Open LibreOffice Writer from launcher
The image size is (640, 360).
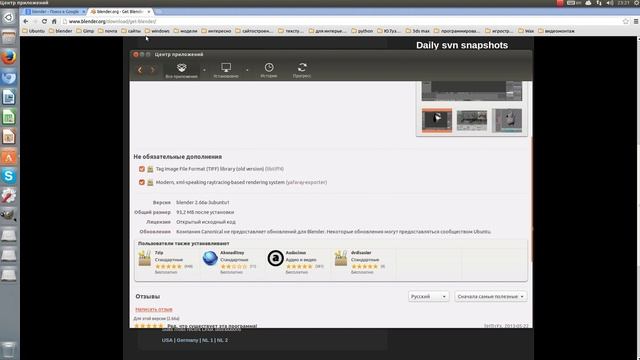click(9, 97)
